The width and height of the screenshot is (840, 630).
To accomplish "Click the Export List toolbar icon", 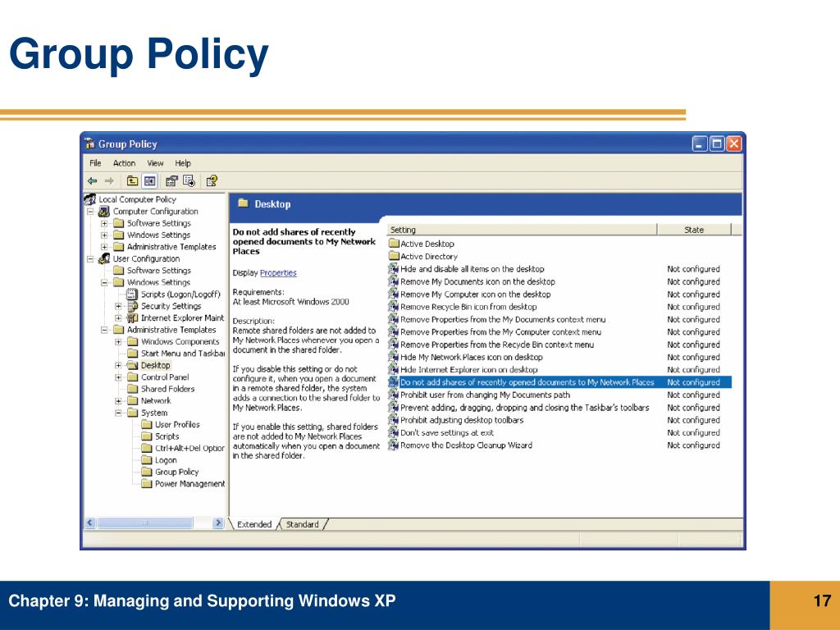I will point(189,181).
